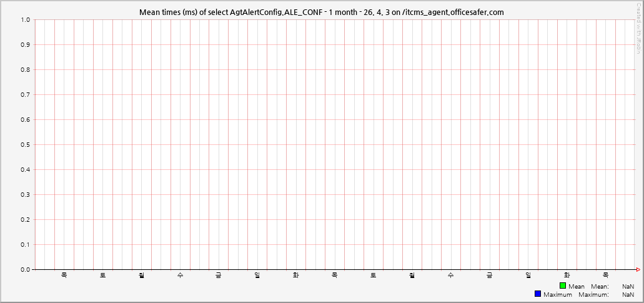Click the blue Maximum legend swatch
Screen dimensions: 644x303
(x=538, y=294)
